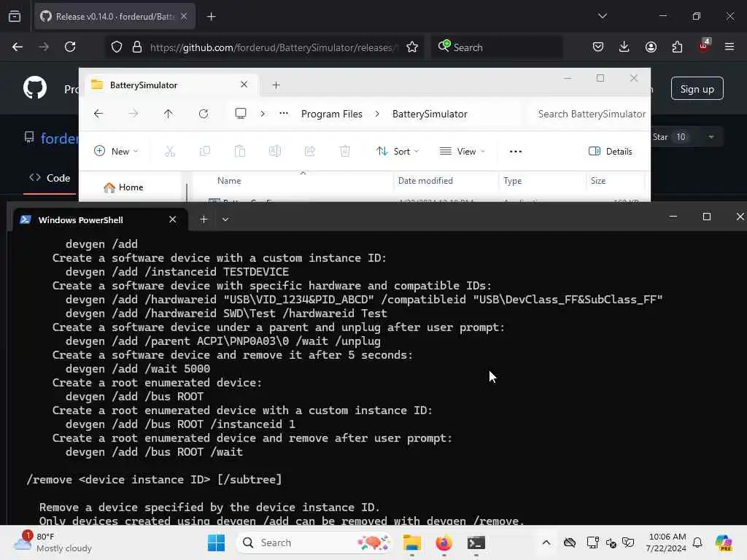Viewport: 747px width, 560px height.
Task: Select Home in Explorer navigation pane
Action: coord(124,187)
